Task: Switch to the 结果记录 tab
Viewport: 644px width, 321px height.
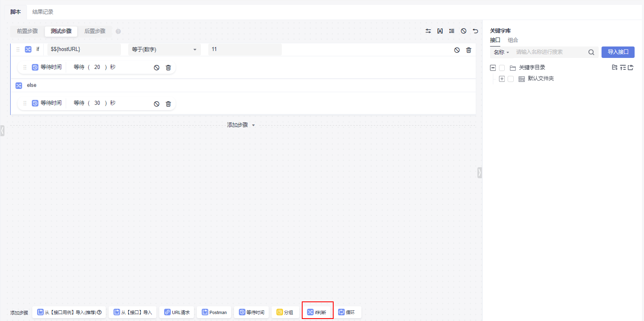Action: pos(43,12)
